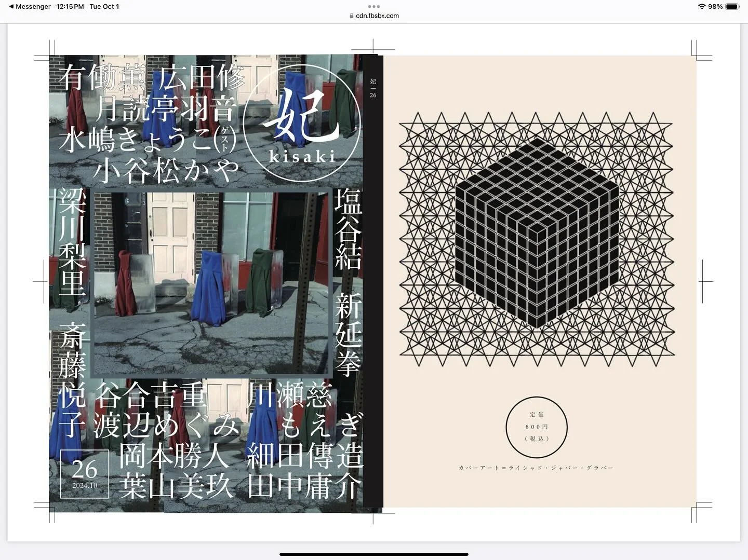Tap the 12:15 PM clock
748x560 pixels.
[70, 6]
